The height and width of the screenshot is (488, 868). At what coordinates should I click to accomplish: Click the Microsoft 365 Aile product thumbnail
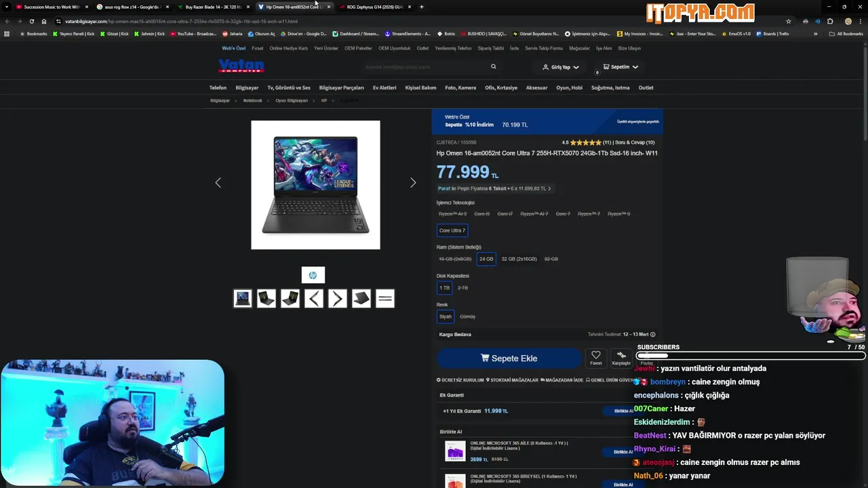(455, 451)
